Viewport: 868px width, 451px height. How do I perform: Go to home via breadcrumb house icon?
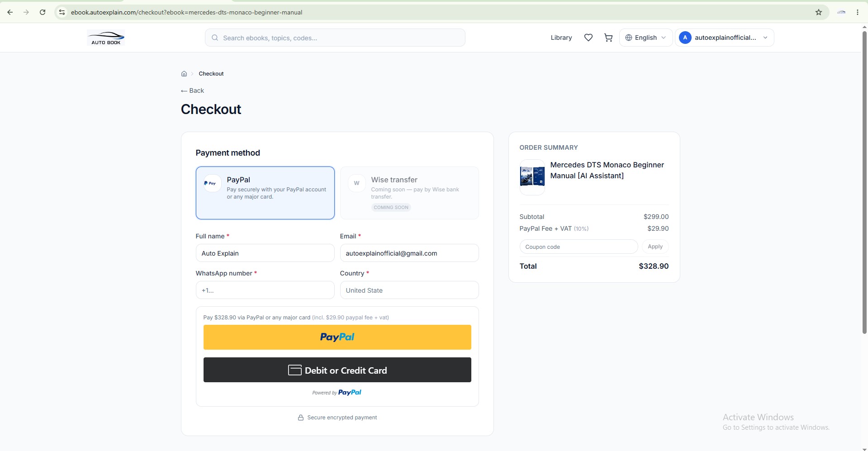pos(184,74)
